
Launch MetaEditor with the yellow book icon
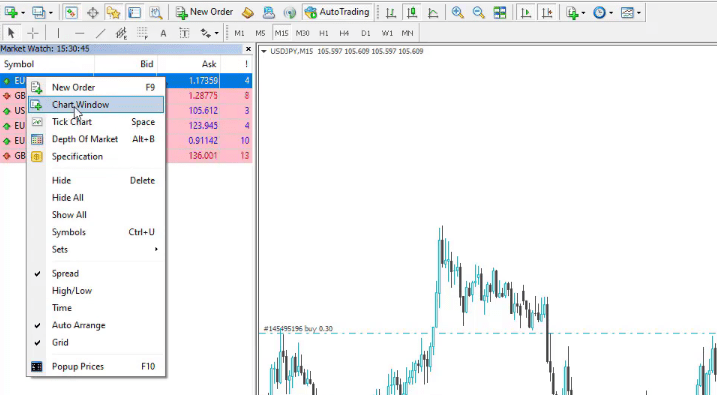[247, 12]
